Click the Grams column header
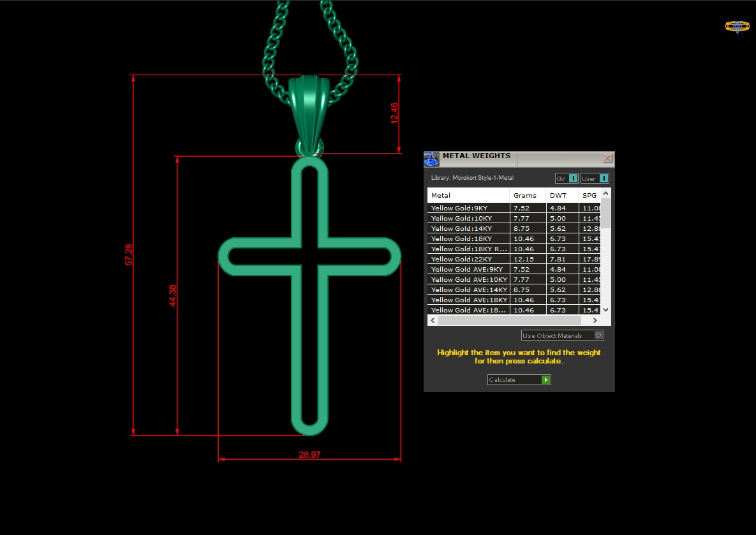 click(x=528, y=195)
